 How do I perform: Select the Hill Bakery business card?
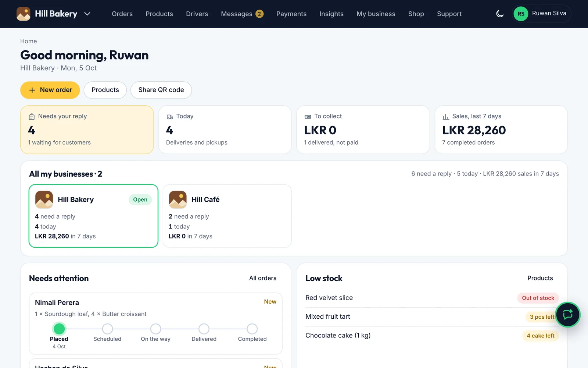93,216
